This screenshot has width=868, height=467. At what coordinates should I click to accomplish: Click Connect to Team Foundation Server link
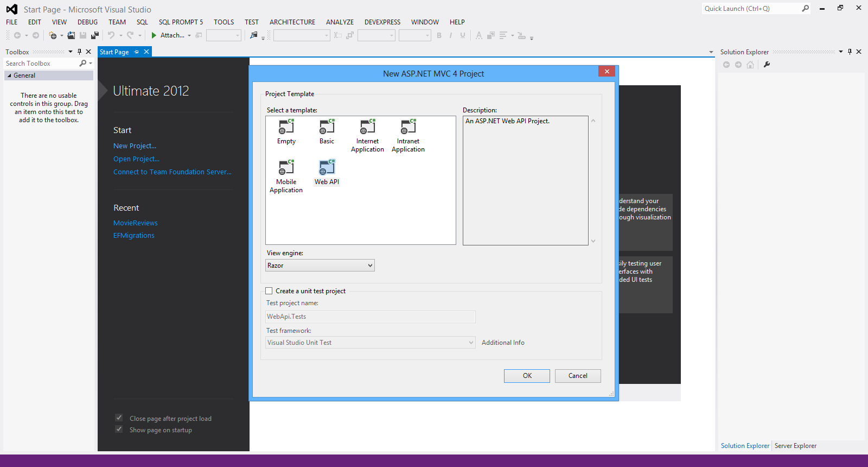click(173, 172)
